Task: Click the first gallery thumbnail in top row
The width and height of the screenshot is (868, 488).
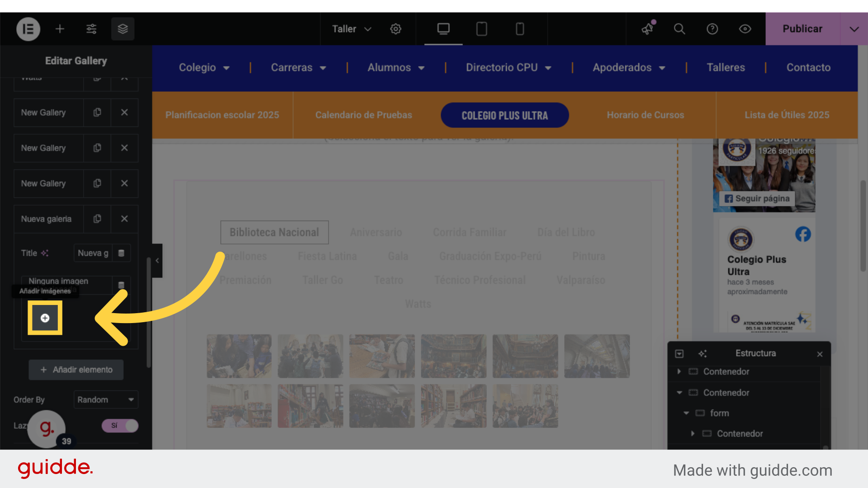Action: click(239, 356)
